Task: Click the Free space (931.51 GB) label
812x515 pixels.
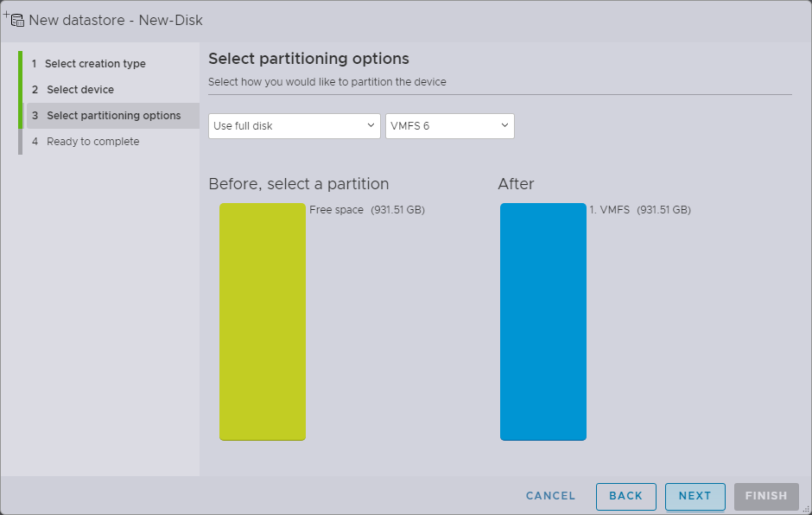Action: pos(366,210)
